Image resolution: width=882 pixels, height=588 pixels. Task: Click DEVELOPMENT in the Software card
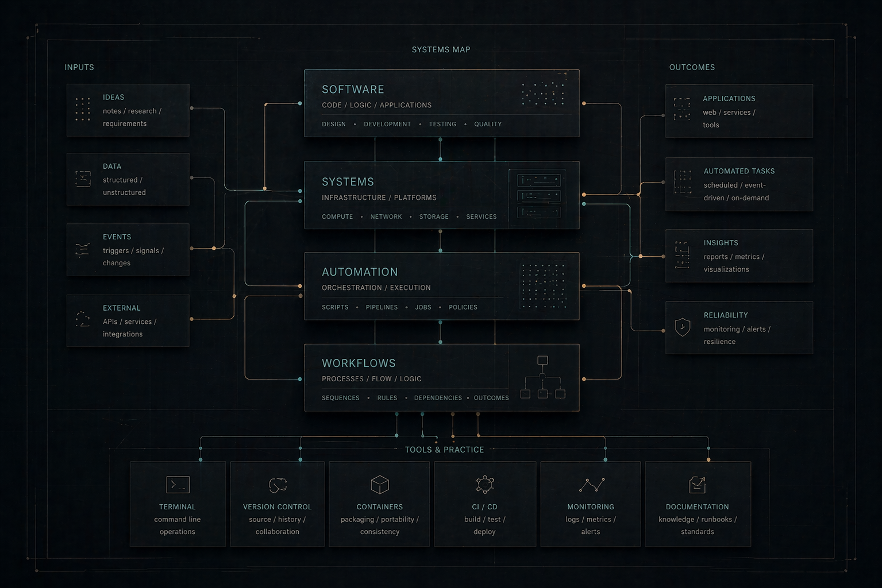pos(387,124)
